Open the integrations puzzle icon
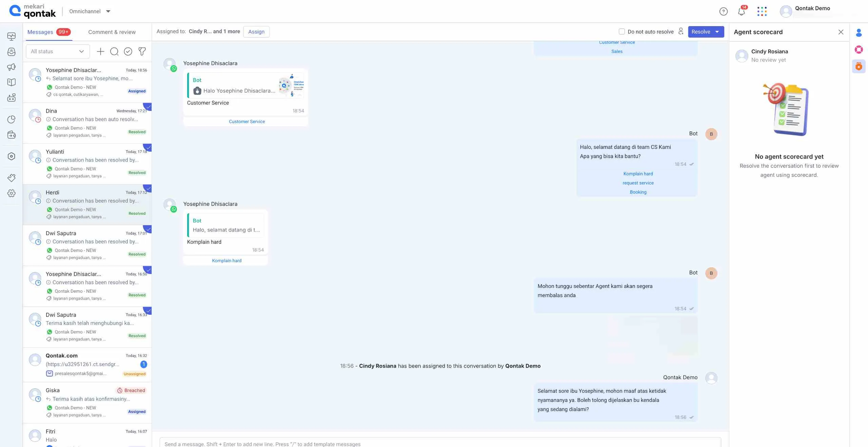The width and height of the screenshot is (868, 447). coord(11,177)
